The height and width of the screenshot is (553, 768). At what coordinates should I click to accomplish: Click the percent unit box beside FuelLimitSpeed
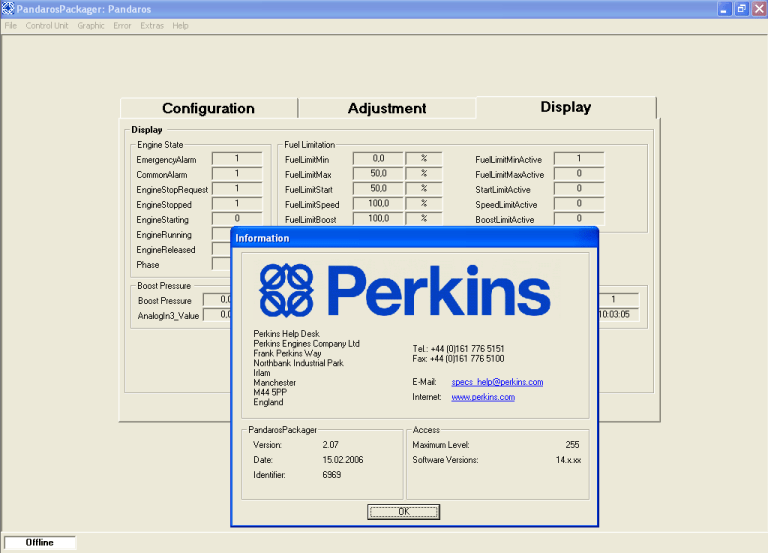pyautogui.click(x=424, y=204)
